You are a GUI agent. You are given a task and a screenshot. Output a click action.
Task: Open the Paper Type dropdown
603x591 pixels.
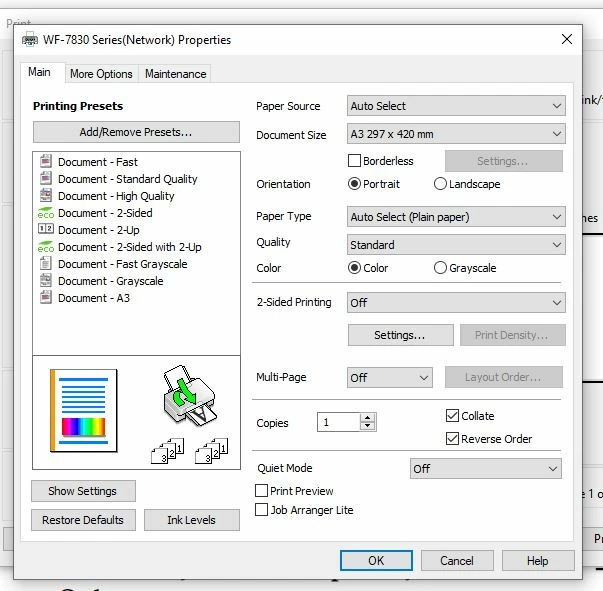click(x=456, y=217)
